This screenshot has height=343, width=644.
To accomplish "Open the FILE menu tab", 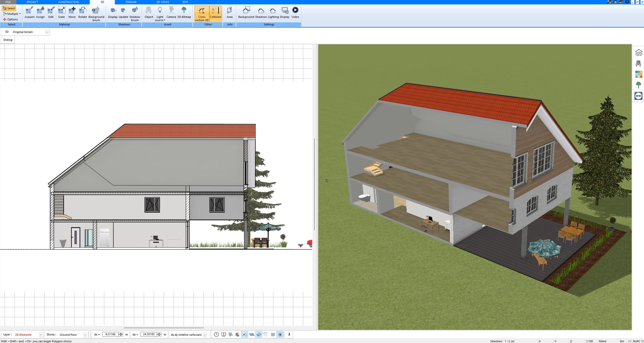I will click(x=8, y=2).
